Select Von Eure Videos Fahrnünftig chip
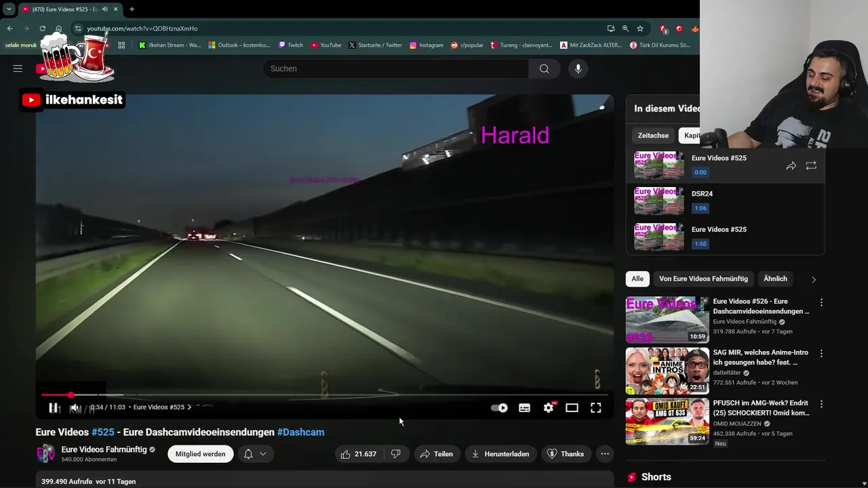868x488 pixels. tap(703, 279)
